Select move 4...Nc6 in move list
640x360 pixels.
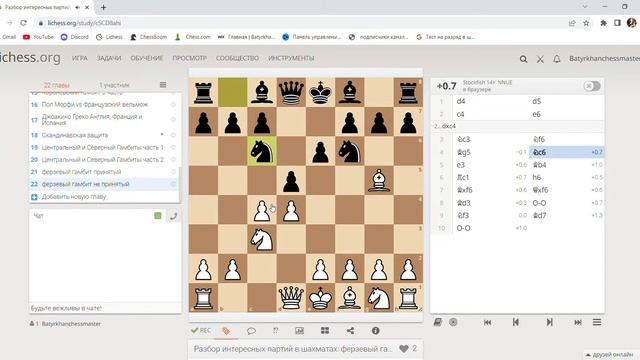(567, 152)
